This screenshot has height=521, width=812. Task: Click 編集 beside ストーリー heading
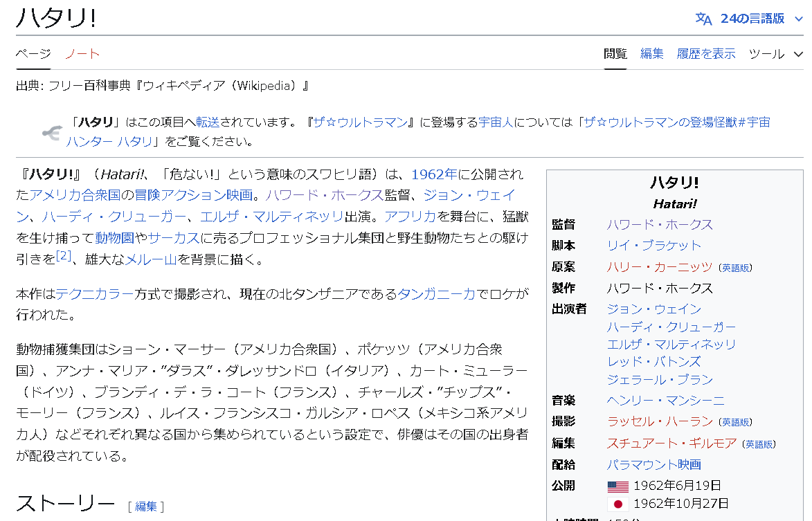point(146,506)
